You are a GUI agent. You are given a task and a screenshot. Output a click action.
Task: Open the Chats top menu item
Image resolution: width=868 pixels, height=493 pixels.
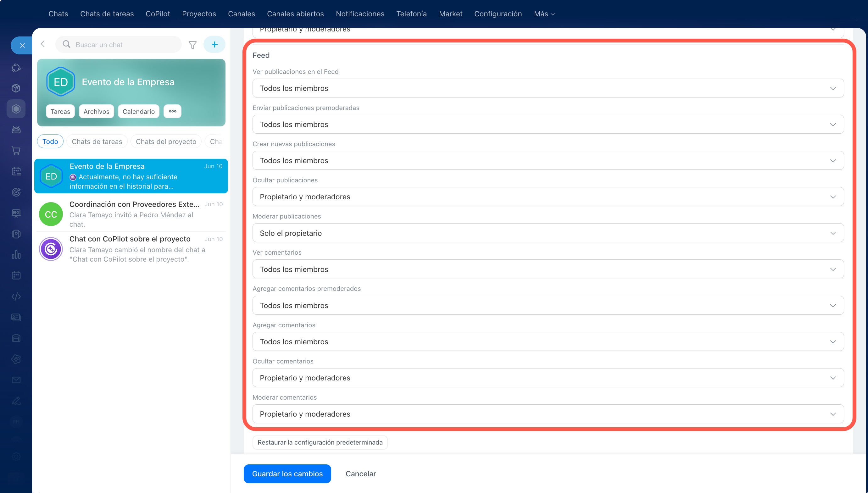(58, 14)
